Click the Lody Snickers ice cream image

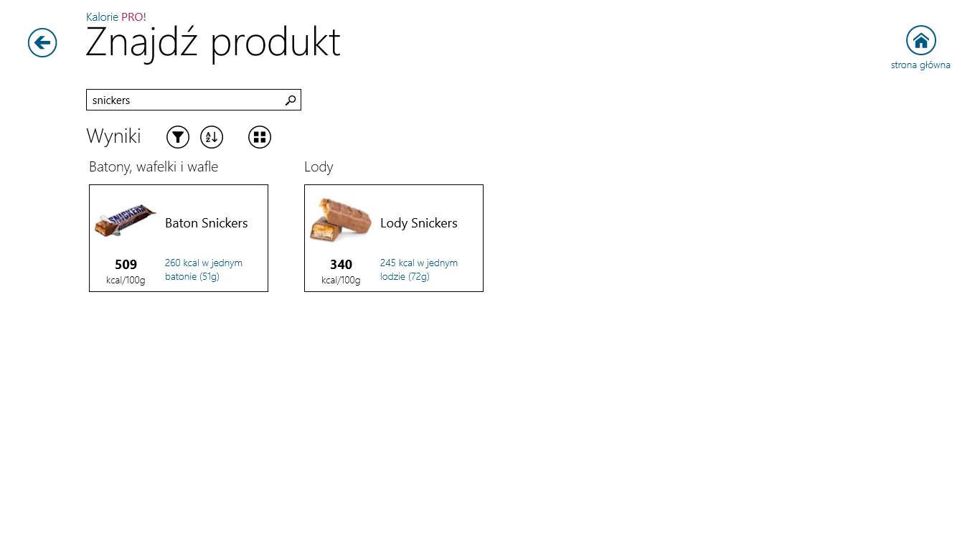pos(341,220)
